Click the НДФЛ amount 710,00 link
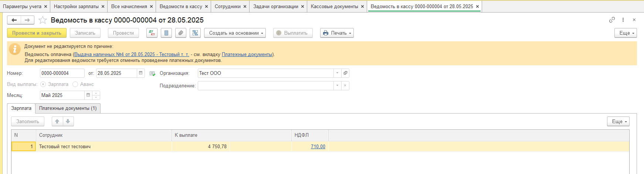Screen dimensions: 644x174 pos(318,147)
